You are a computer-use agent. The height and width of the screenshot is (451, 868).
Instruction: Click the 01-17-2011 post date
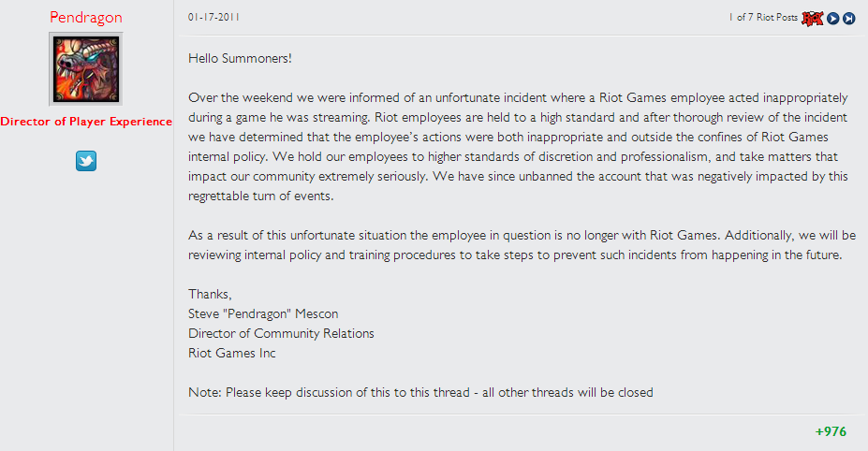[213, 17]
